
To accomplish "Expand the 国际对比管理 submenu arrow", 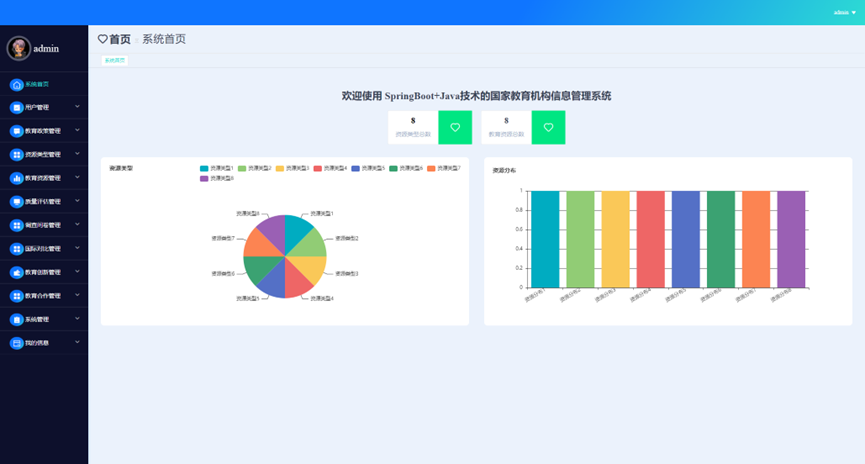I will pos(77,248).
